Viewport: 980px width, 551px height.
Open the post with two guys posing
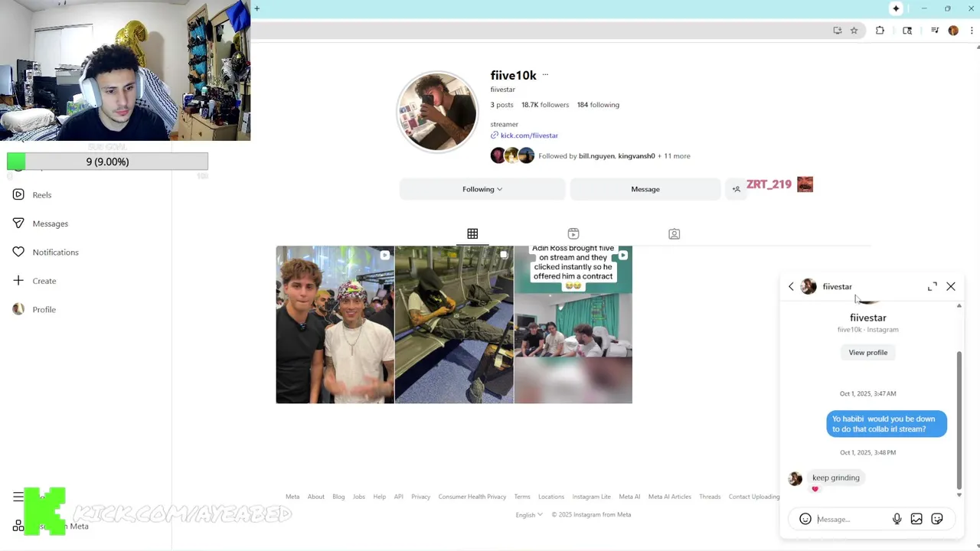[335, 324]
